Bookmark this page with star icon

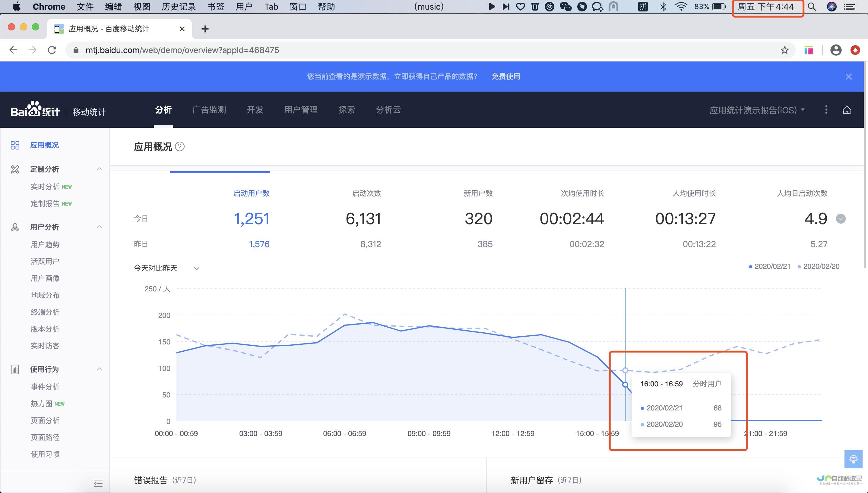click(x=784, y=50)
